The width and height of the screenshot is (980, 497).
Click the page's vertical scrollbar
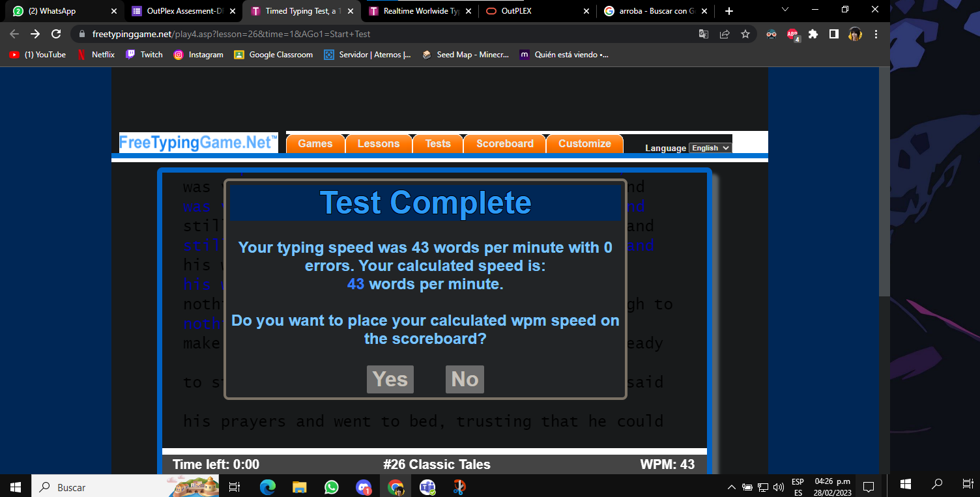tap(884, 182)
